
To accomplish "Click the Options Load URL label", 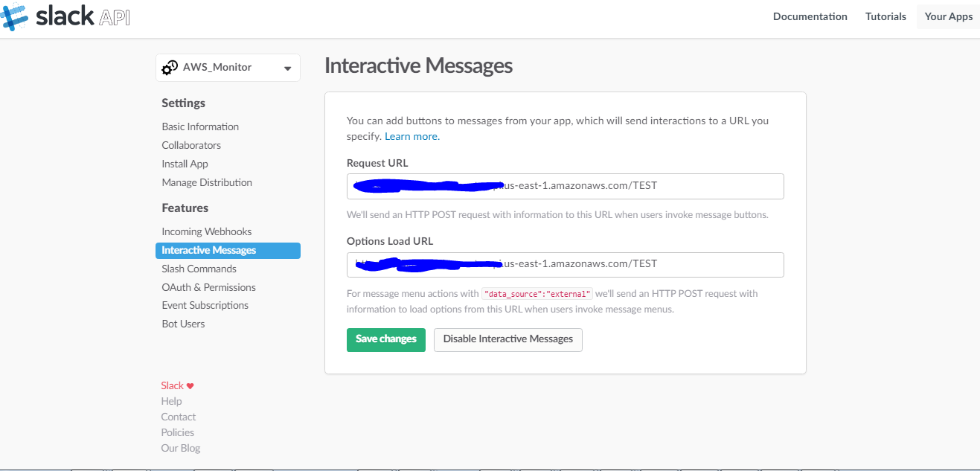I will [x=390, y=241].
